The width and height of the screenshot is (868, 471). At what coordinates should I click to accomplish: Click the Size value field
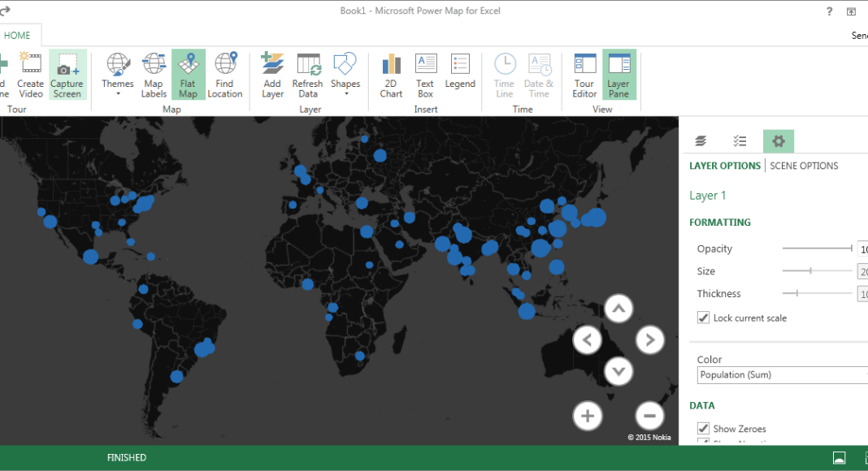click(862, 271)
